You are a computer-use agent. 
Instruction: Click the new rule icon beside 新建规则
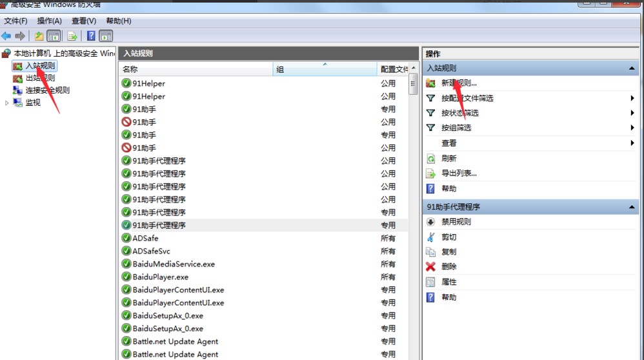(x=430, y=83)
